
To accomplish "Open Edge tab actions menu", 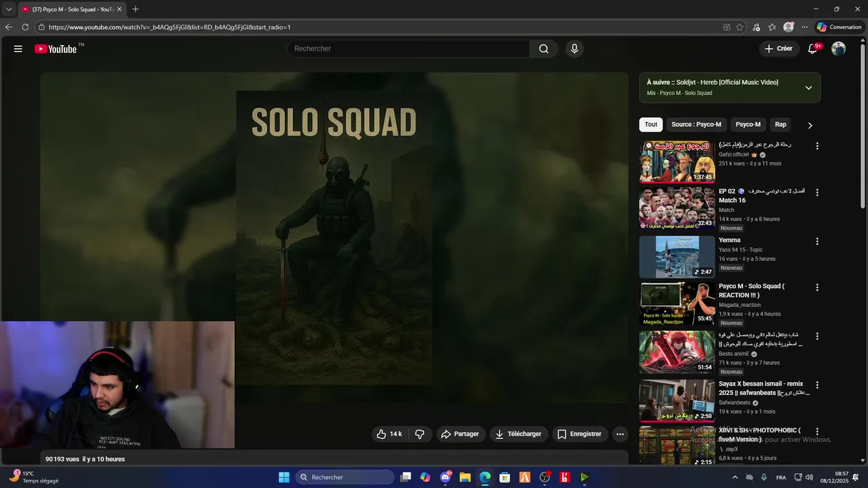I will (9, 9).
